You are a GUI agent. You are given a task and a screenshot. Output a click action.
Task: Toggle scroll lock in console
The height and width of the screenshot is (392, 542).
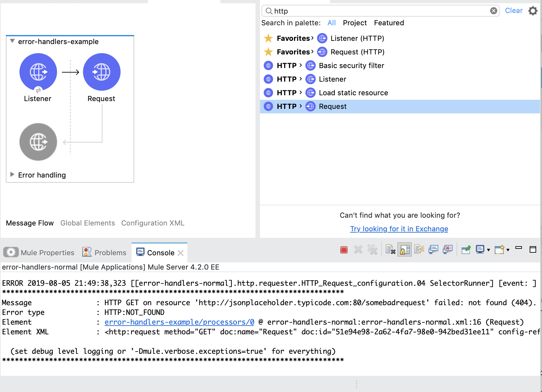click(x=405, y=249)
